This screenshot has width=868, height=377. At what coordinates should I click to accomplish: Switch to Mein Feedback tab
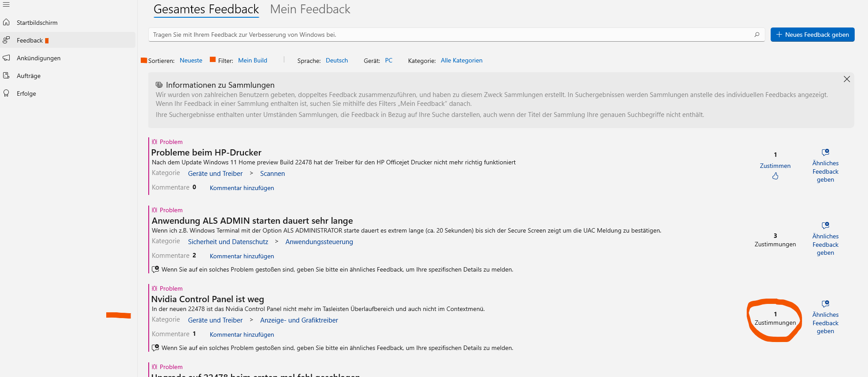pos(310,9)
